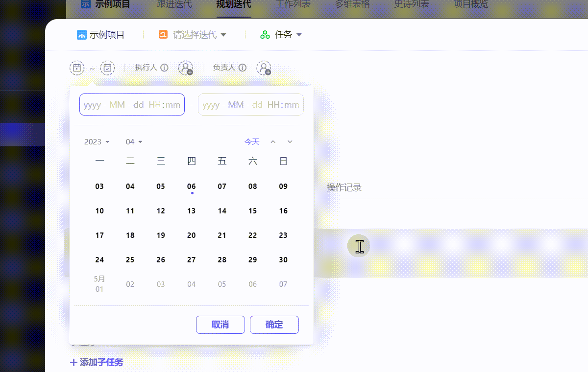588x372 pixels.
Task: Click info icon next to 负责人
Action: click(243, 68)
